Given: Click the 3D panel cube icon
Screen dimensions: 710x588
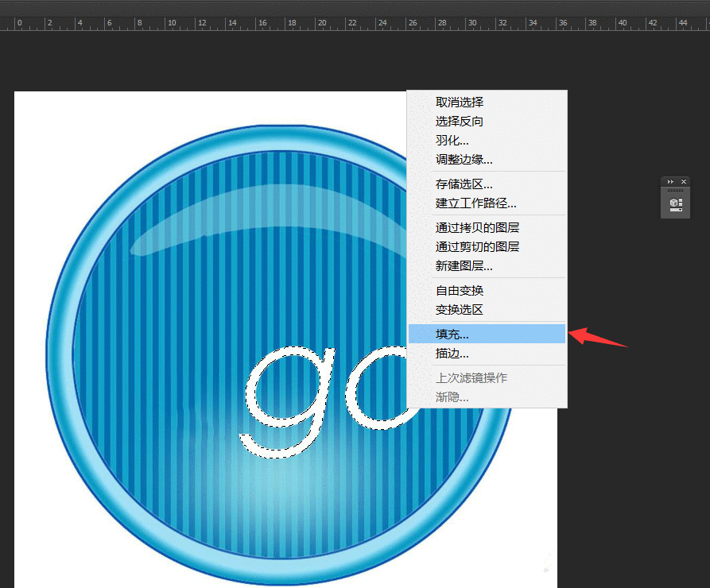Looking at the screenshot, I should pyautogui.click(x=675, y=203).
